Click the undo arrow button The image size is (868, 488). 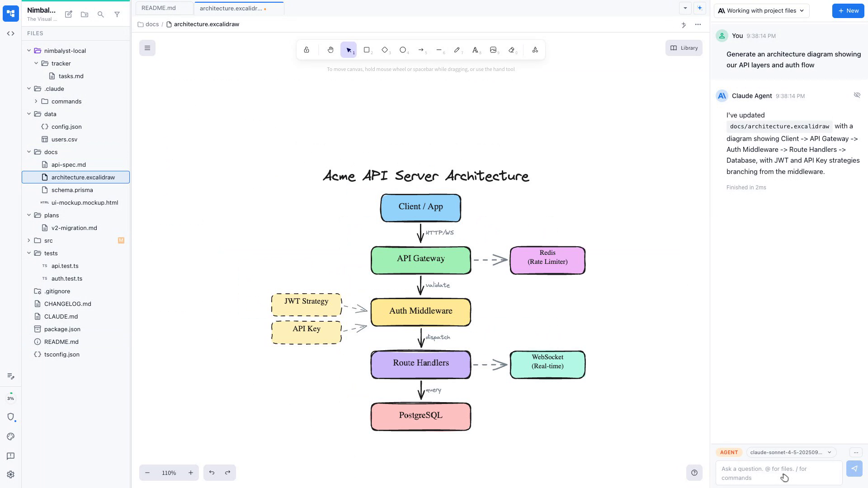(212, 473)
